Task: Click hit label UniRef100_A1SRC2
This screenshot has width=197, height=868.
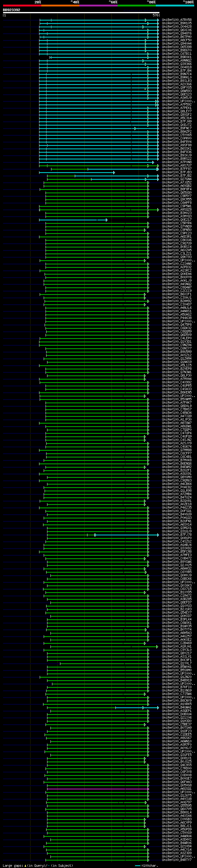Action: tap(177, 270)
